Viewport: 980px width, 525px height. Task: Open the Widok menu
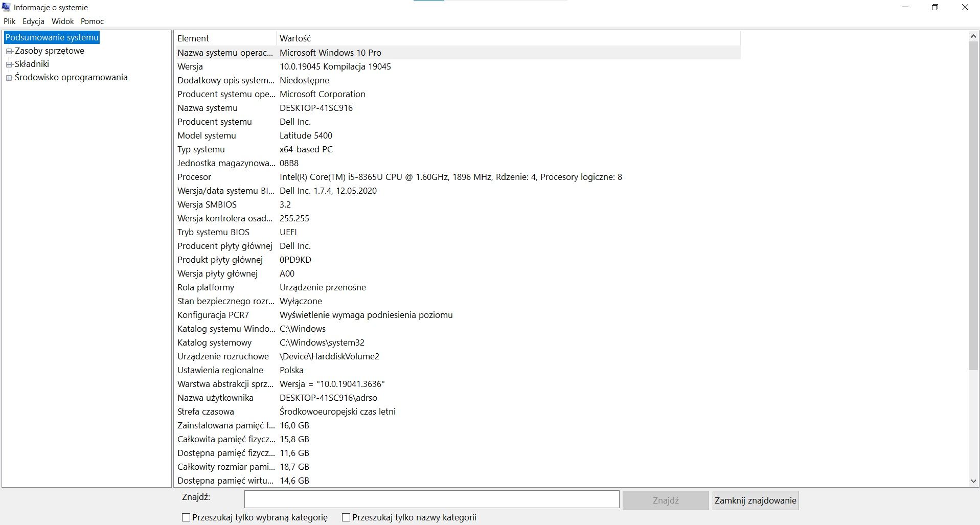[62, 21]
